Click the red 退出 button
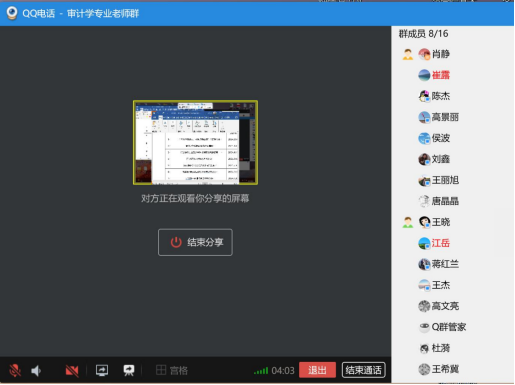 click(x=317, y=370)
